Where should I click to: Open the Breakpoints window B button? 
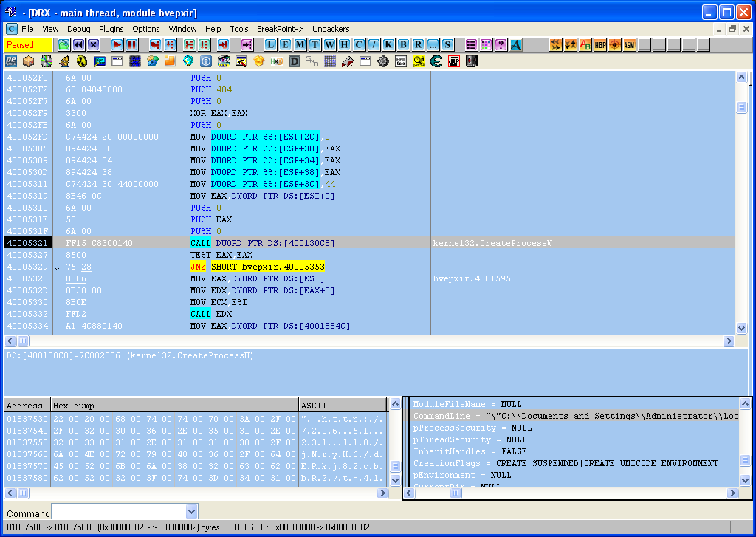(x=404, y=45)
